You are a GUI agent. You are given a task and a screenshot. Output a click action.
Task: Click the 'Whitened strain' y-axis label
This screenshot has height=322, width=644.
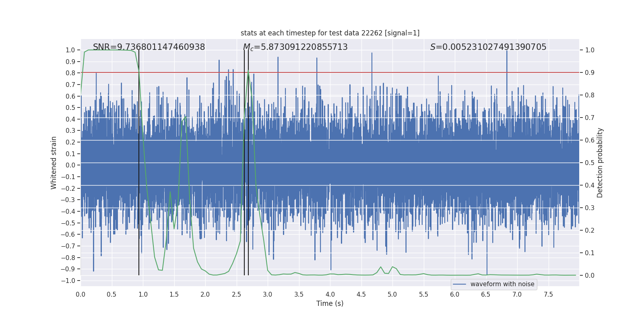(54, 163)
